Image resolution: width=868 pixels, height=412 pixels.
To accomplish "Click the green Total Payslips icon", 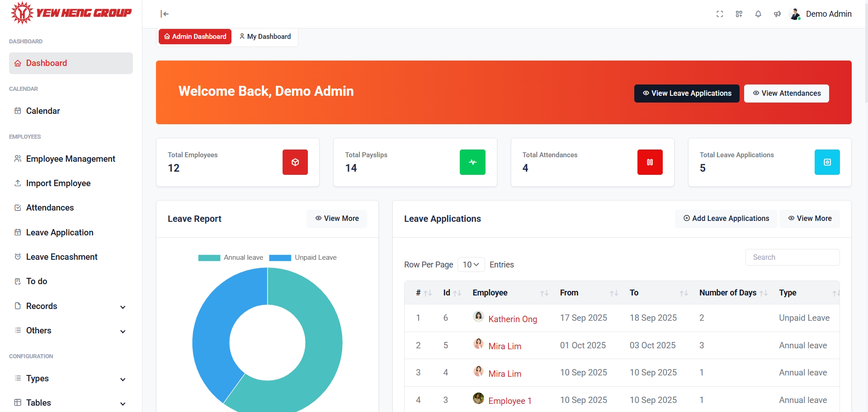I will tap(472, 162).
